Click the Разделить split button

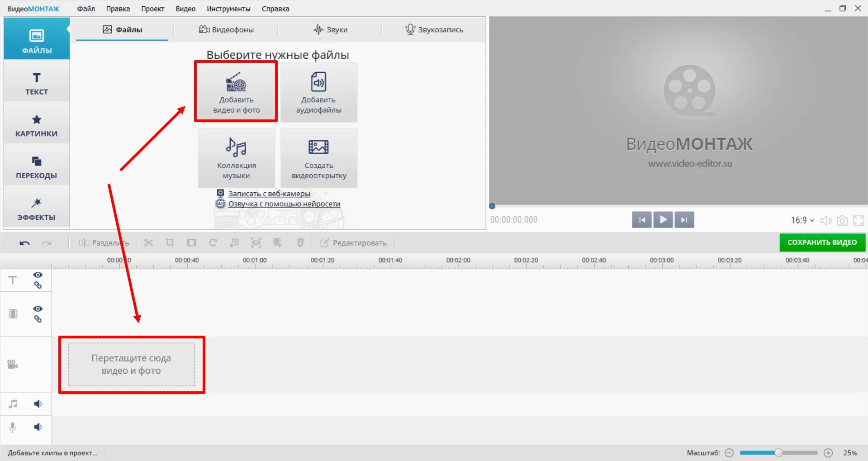(x=104, y=243)
